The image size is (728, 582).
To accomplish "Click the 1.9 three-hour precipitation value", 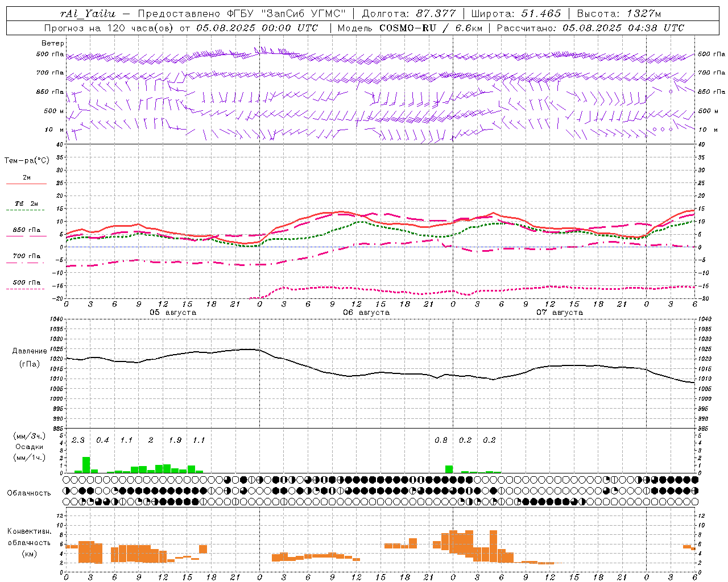I will point(175,440).
